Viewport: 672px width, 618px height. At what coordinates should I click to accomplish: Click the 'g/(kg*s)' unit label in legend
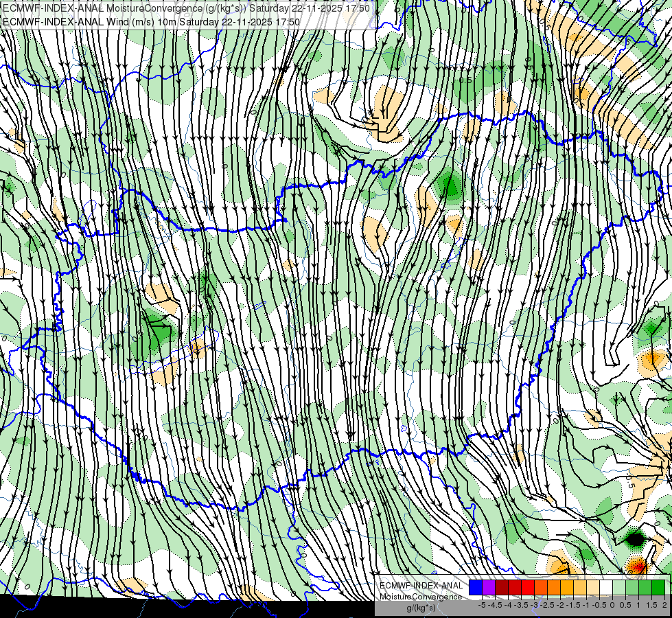(x=421, y=608)
